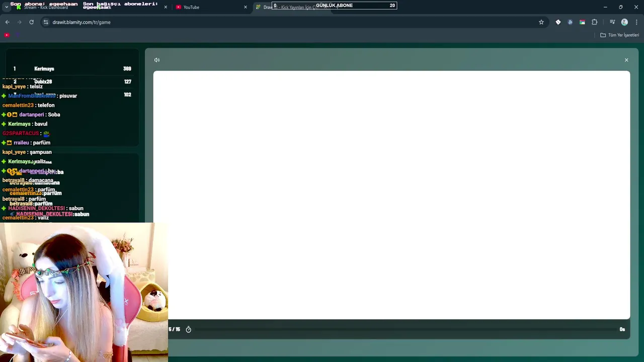Viewport: 644px width, 362px height.
Task: Click the streamer webcam overlay
Action: point(84,292)
